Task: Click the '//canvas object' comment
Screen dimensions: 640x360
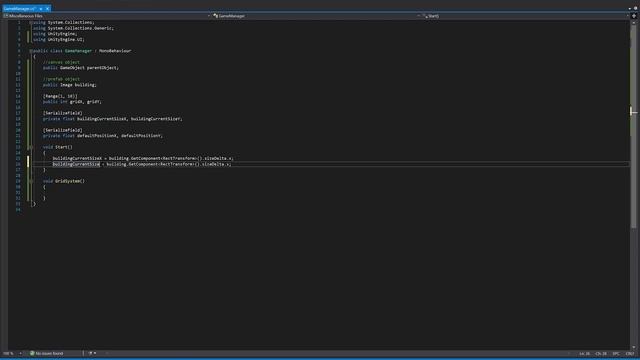Action: (x=61, y=62)
